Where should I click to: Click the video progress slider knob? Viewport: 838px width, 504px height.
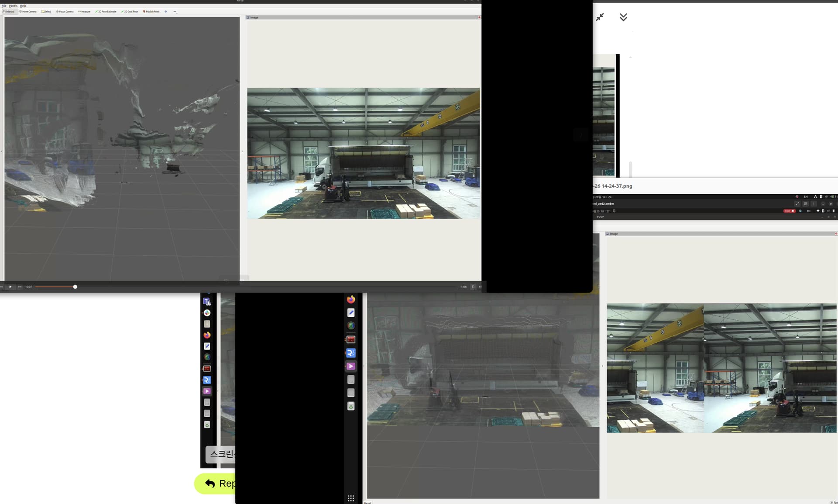click(x=75, y=287)
